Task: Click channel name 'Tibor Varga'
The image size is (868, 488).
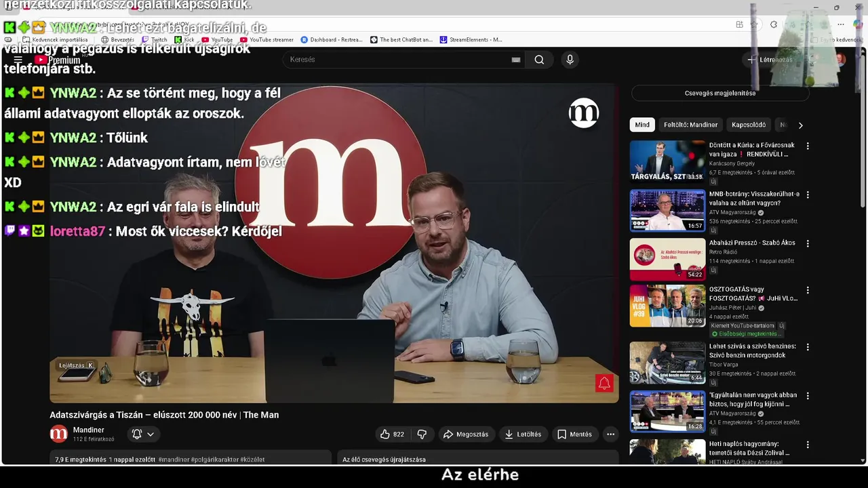Action: (724, 365)
